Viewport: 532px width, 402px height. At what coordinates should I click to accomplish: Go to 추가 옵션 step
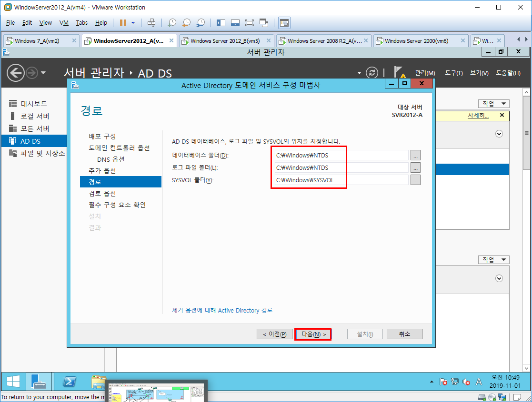[102, 170]
